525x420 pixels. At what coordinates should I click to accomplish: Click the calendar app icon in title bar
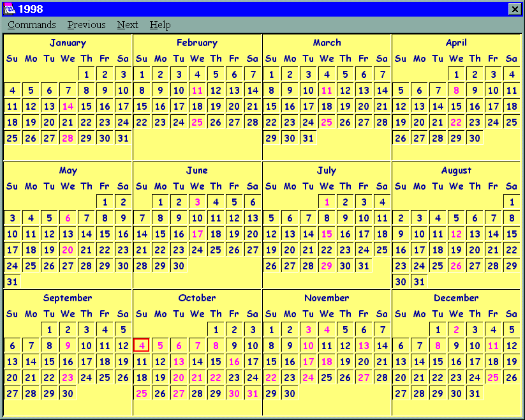coord(9,9)
